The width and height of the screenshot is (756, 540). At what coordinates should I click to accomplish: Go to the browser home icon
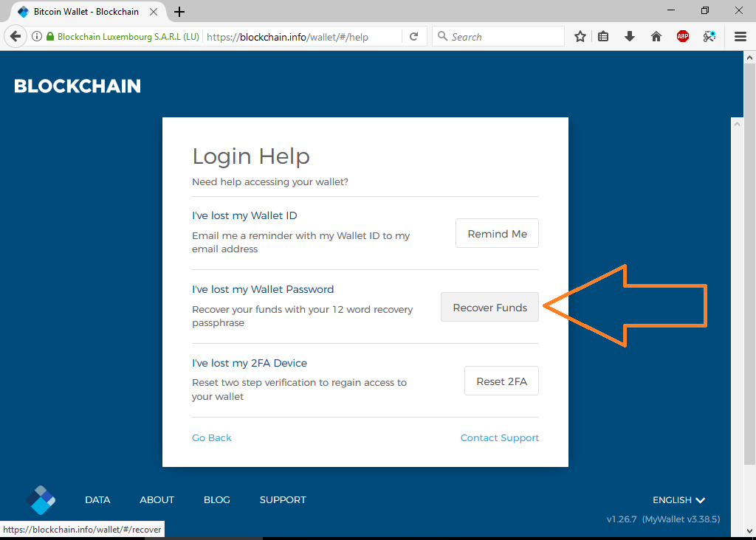click(x=656, y=37)
